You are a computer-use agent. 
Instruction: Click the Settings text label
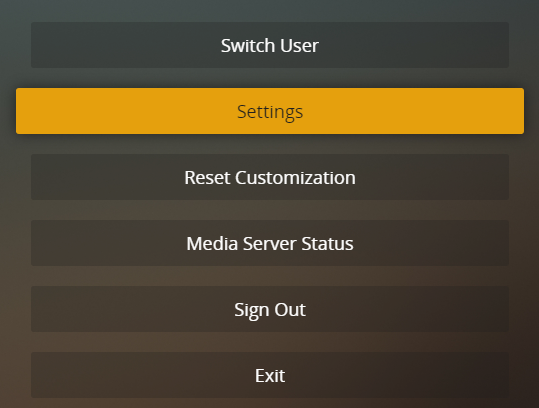(270, 112)
